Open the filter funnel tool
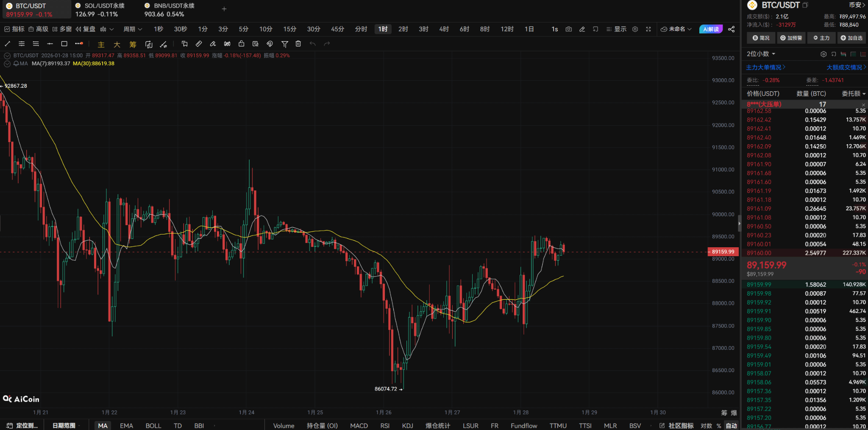This screenshot has height=430, width=868. (x=285, y=44)
